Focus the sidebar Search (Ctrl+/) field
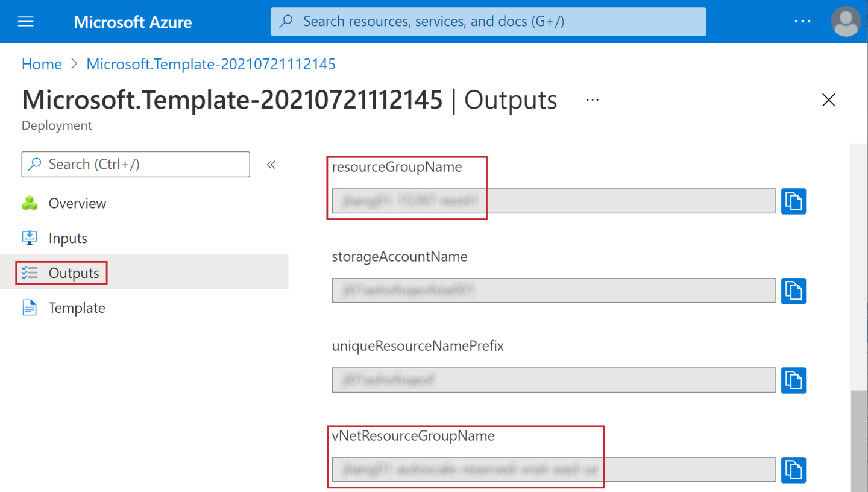Screen dimensions: 868x492 (x=136, y=164)
